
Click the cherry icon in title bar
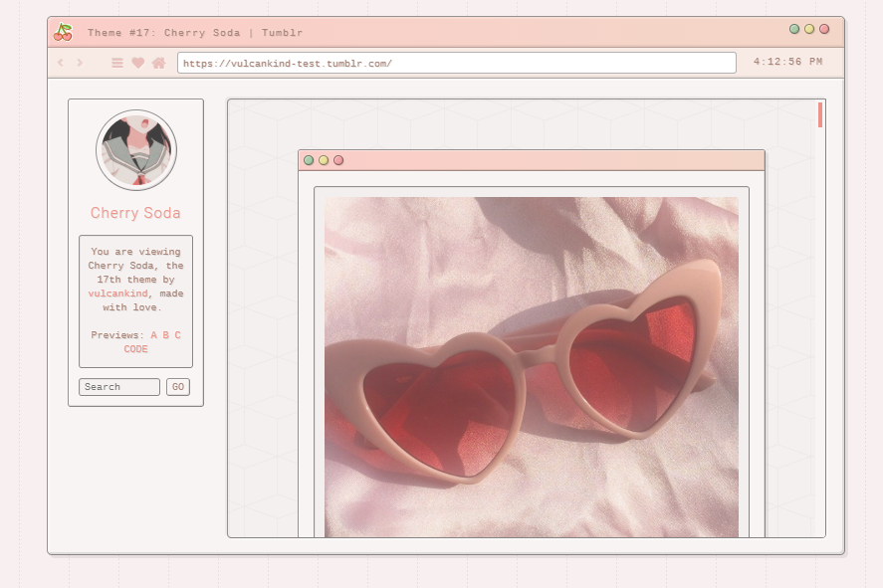(x=63, y=32)
